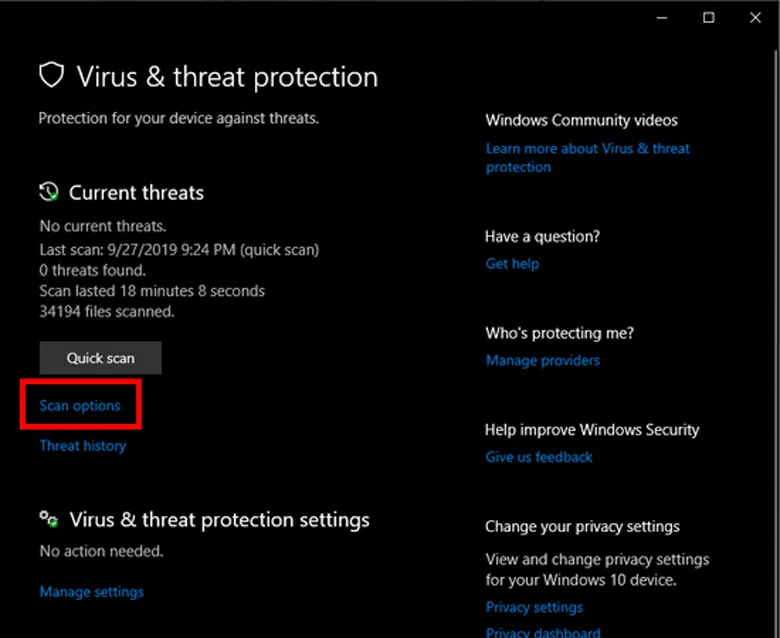Image resolution: width=780 pixels, height=638 pixels.
Task: Click the Windows Community videos heading
Action: point(581,120)
